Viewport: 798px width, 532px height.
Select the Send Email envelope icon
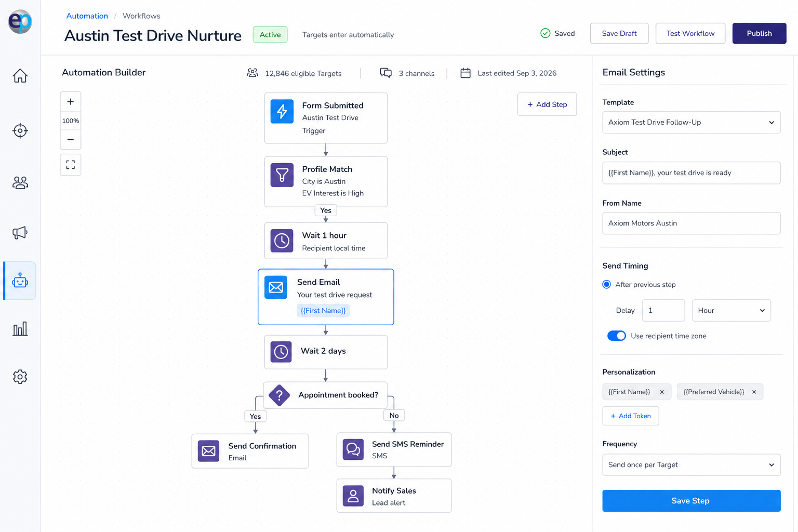pos(276,287)
